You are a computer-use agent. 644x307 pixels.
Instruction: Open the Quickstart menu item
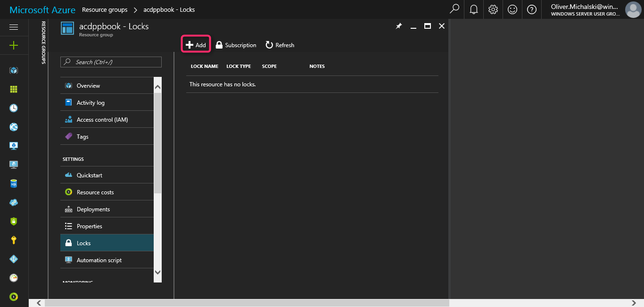(x=107, y=175)
